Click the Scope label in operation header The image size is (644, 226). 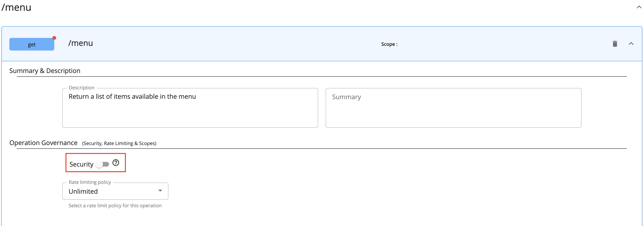(x=389, y=44)
